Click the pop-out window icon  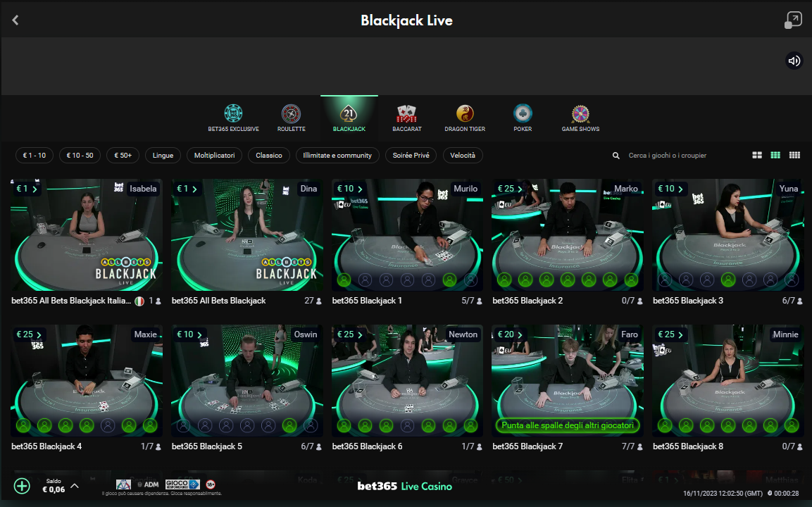[793, 20]
